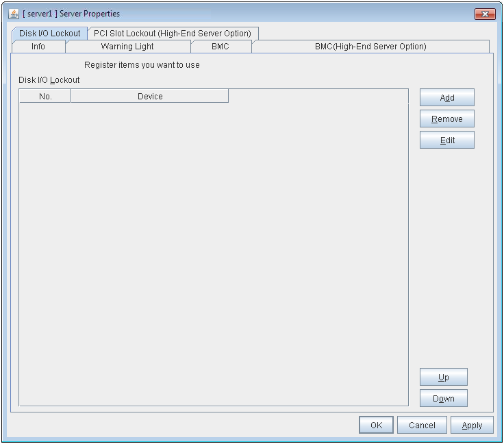The image size is (504, 444).
Task: Open BMC(High-End Server Option) tab
Action: (370, 47)
